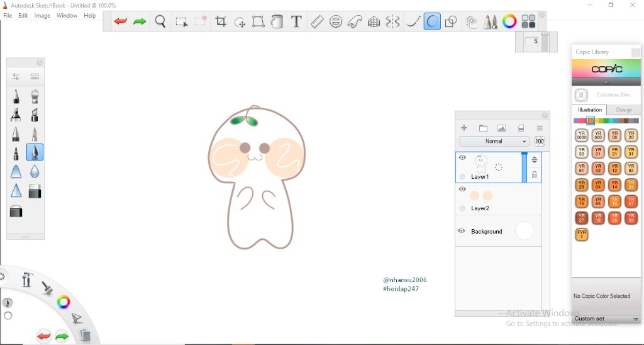The width and height of the screenshot is (644, 345).
Task: Click the Add Layer plus icon
Action: [x=464, y=128]
